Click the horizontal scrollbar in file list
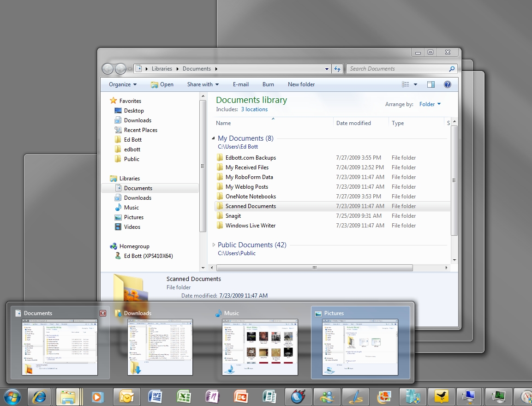The height and width of the screenshot is (406, 532). coord(315,268)
